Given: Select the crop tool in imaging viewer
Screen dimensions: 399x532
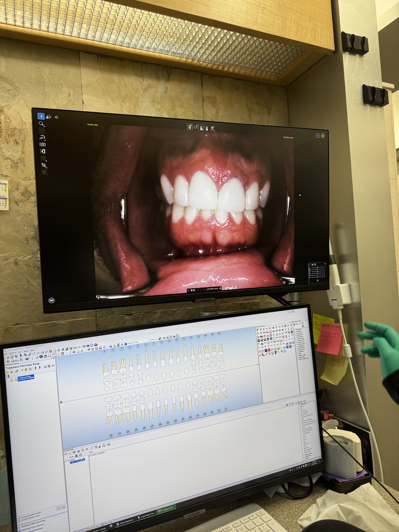Looking at the screenshot, I should pyautogui.click(x=44, y=165).
